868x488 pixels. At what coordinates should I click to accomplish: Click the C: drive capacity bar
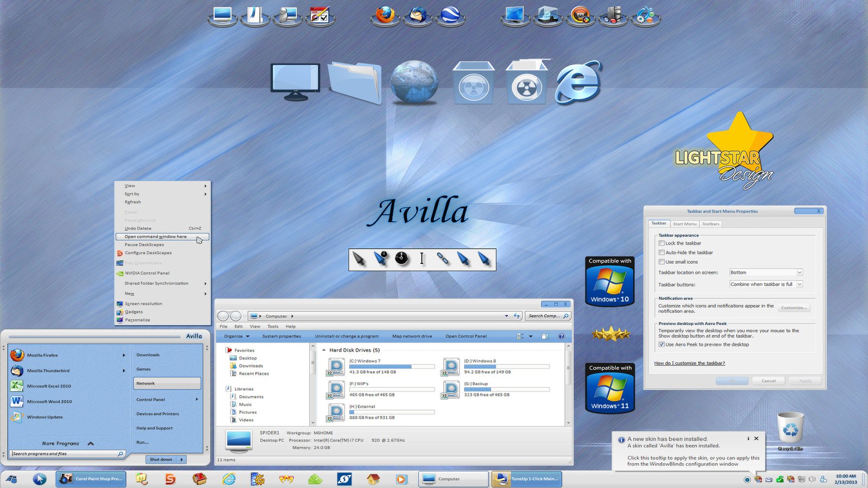392,367
